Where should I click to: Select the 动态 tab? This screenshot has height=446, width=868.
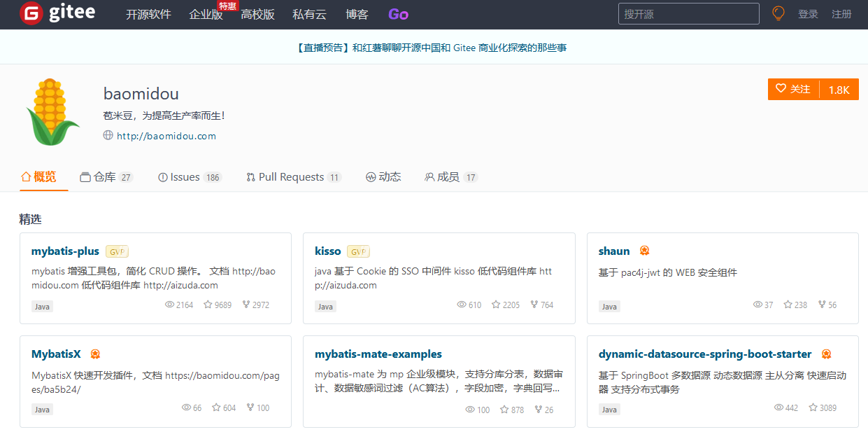tap(383, 177)
